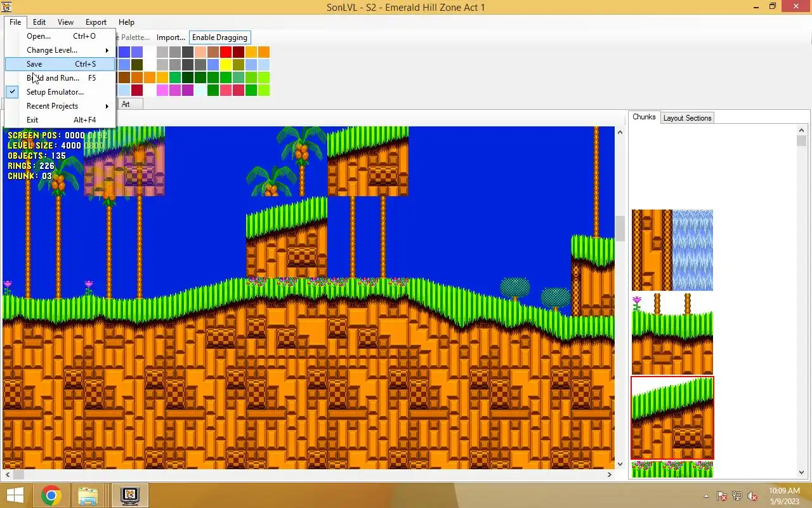This screenshot has width=812, height=508.
Task: Open the View menu
Action: pos(65,22)
